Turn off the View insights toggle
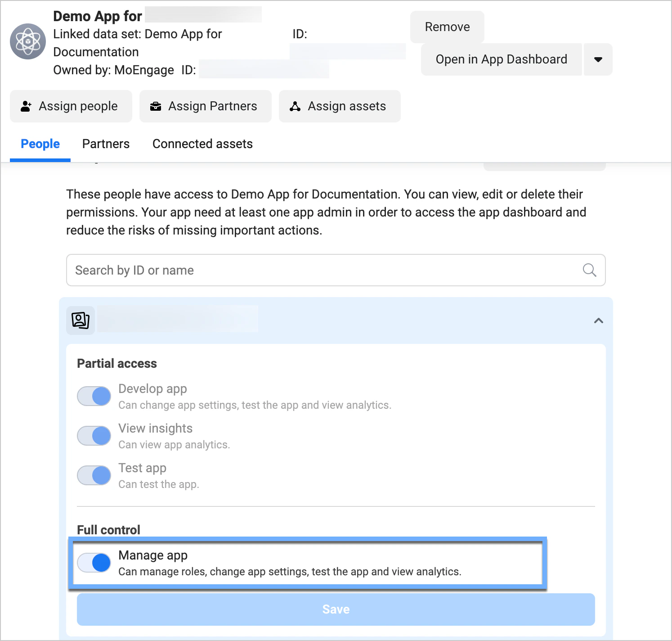 click(94, 435)
